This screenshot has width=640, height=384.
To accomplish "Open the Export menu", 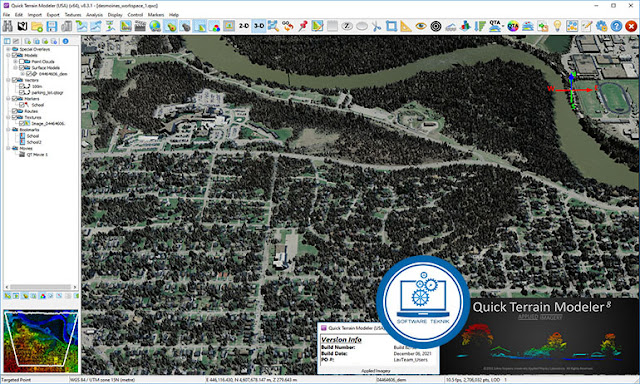I will click(x=53, y=15).
